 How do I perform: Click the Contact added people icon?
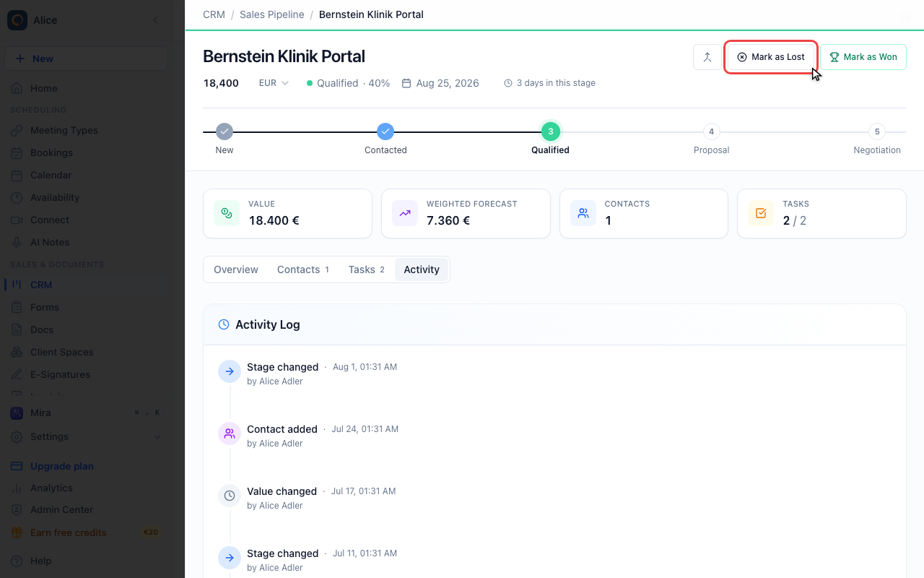tap(230, 433)
